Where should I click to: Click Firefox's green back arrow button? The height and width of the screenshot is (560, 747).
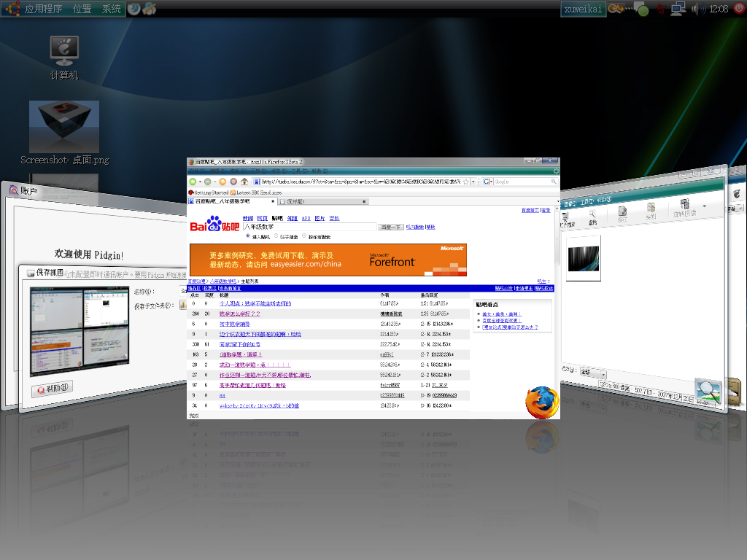193,182
